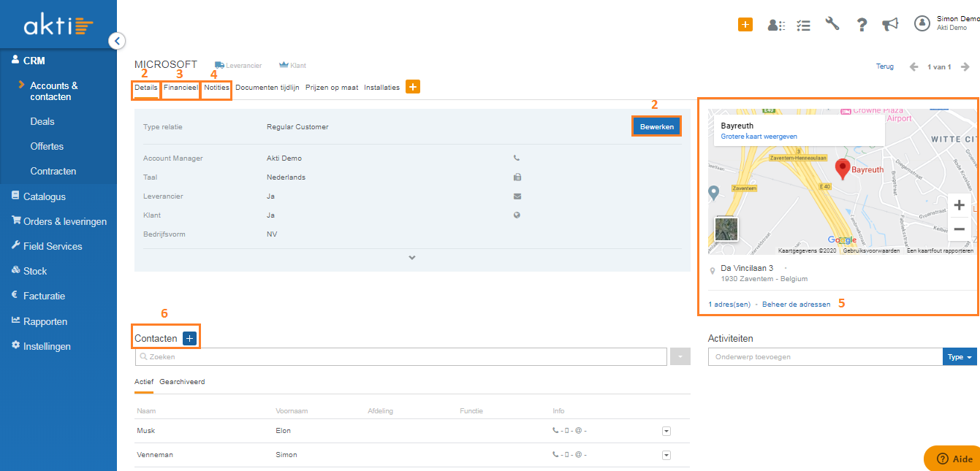Open the row menu for Musk

(x=666, y=431)
